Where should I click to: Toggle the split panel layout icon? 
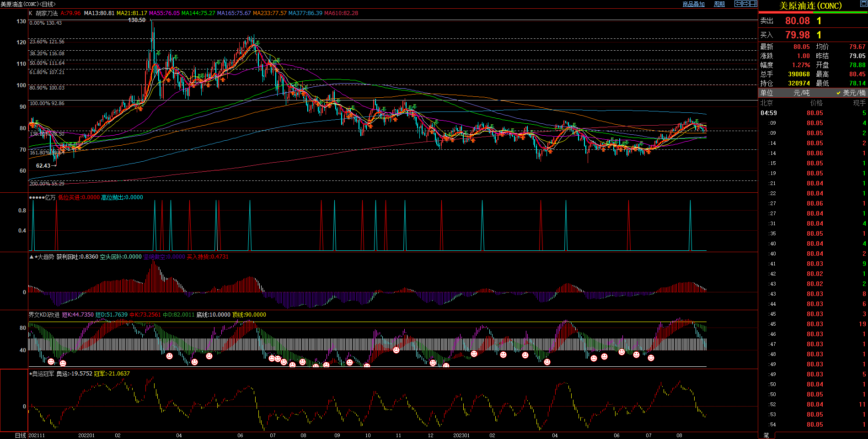753,4
